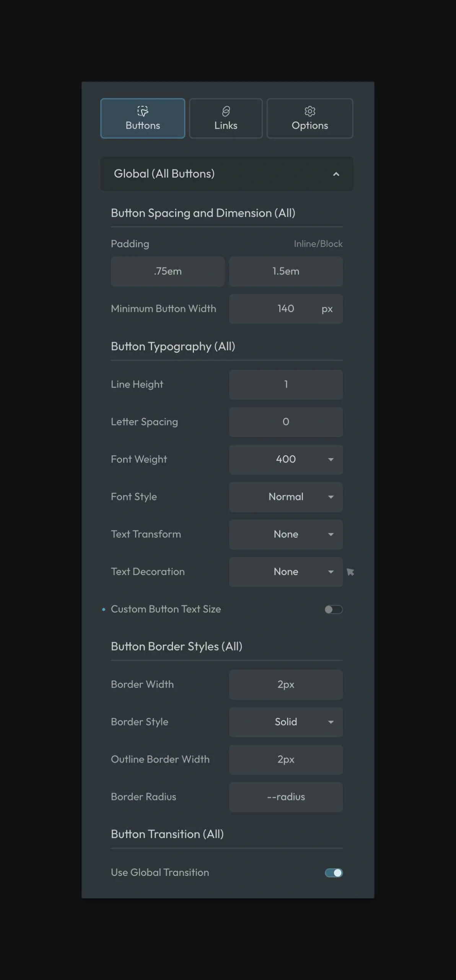Open the Border Style dropdown
Image resolution: width=456 pixels, height=980 pixels.
(x=286, y=722)
